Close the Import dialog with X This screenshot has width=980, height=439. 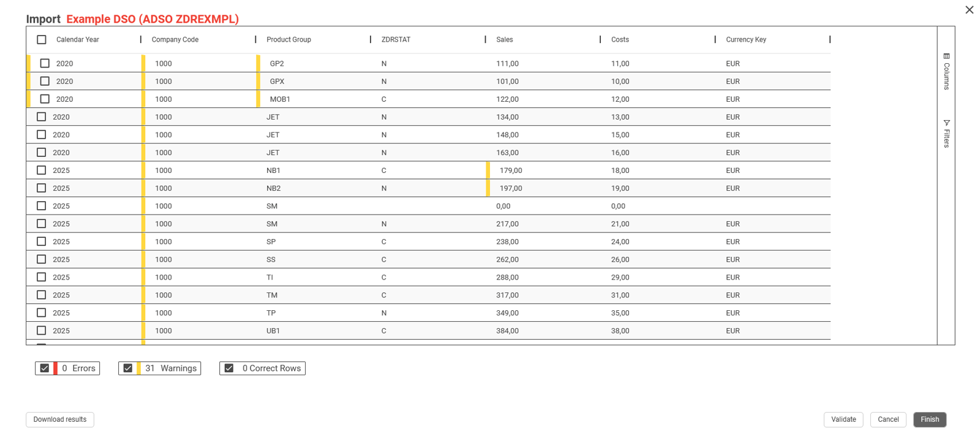tap(969, 10)
